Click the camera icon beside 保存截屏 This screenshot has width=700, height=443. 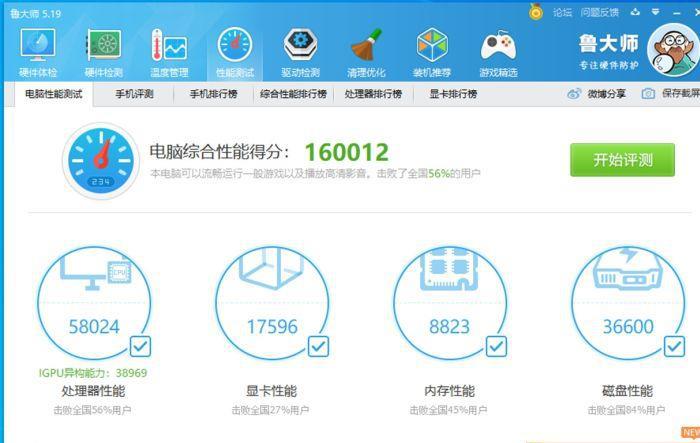tap(648, 94)
